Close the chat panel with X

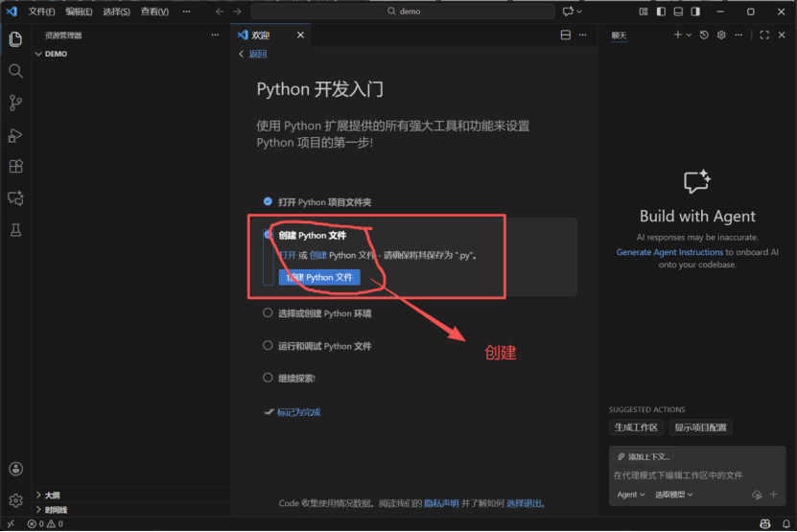click(782, 35)
